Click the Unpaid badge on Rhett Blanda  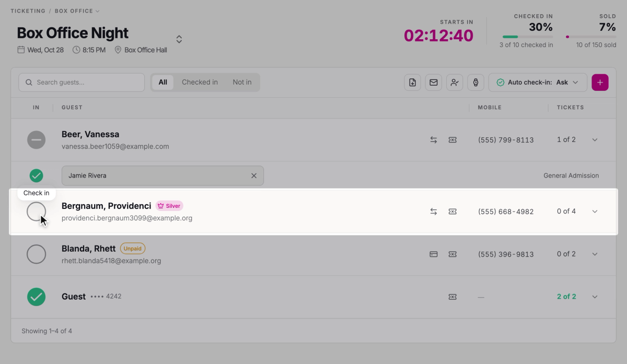click(x=133, y=249)
